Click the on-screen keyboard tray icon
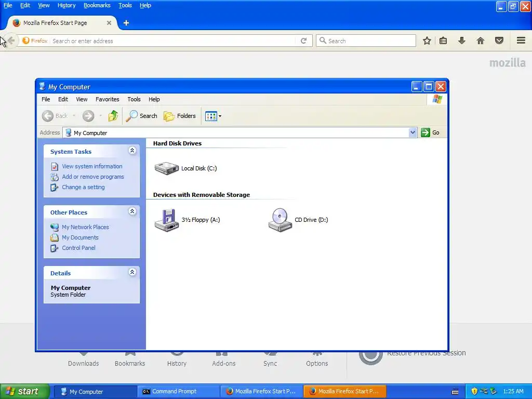Screen dimensions: 532x399 click(x=455, y=392)
